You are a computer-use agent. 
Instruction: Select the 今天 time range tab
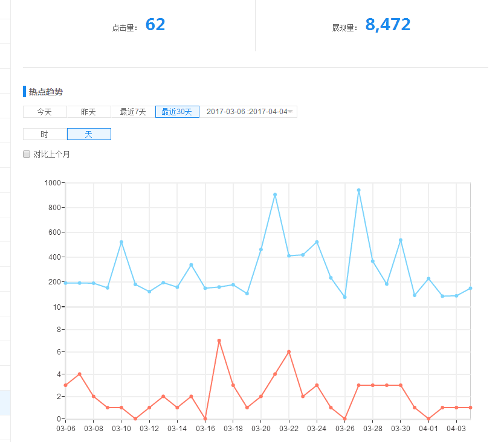click(45, 112)
